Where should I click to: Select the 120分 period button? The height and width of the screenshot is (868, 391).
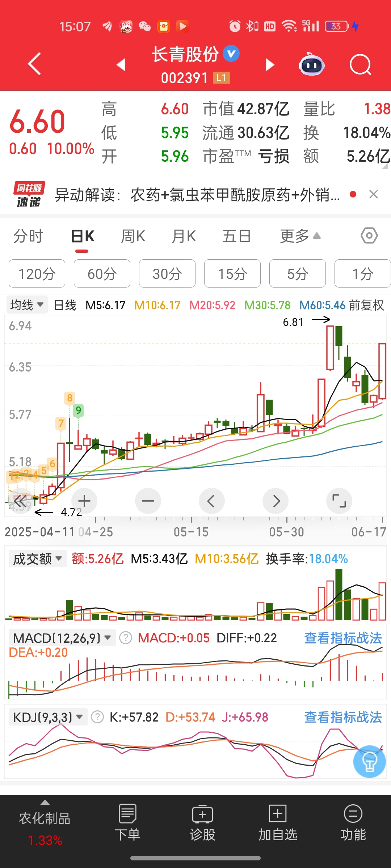pyautogui.click(x=37, y=273)
